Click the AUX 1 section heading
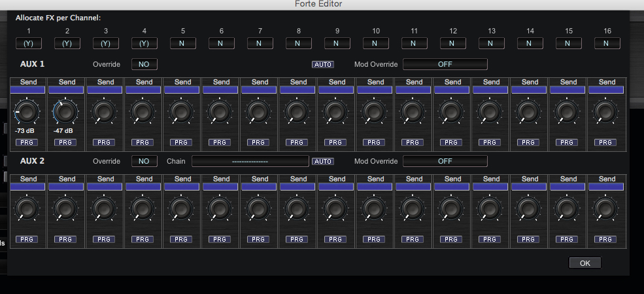 click(x=33, y=64)
